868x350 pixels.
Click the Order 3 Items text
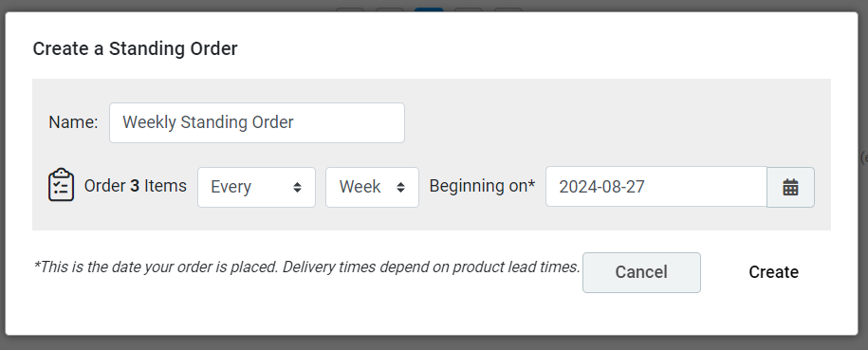click(135, 186)
